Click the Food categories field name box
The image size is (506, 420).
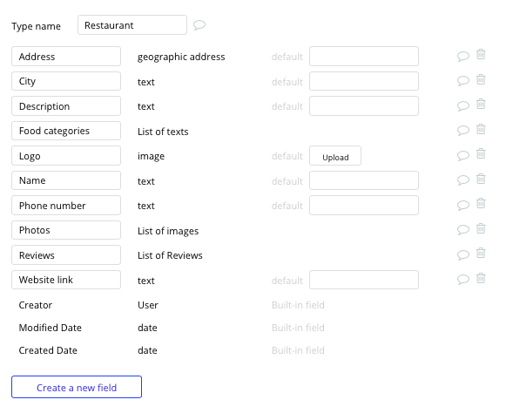[x=66, y=131]
